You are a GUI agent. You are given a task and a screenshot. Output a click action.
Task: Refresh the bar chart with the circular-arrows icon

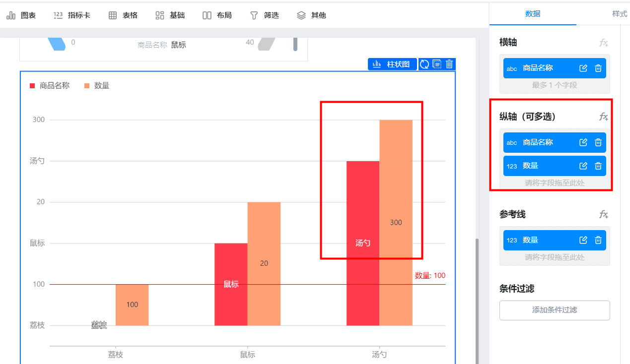click(424, 64)
